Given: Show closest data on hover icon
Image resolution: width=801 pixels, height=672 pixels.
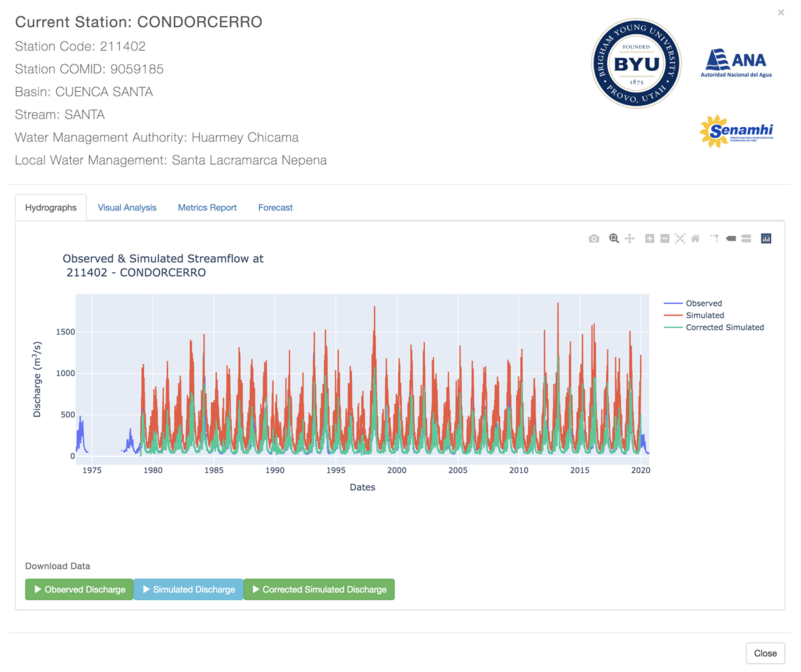Looking at the screenshot, I should click(x=731, y=239).
